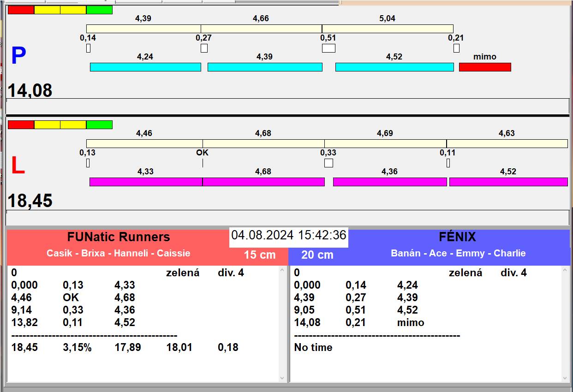Click the red mimo bar in lane P
The height and width of the screenshot is (392, 573).
485,67
